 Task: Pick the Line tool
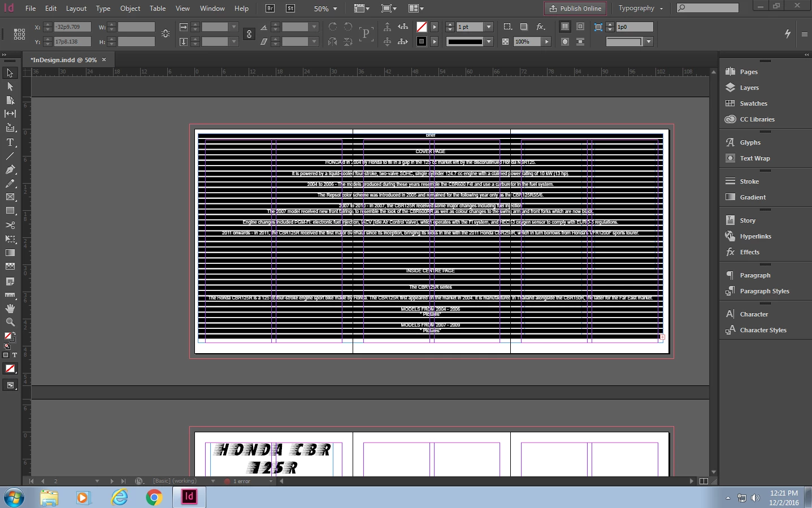(x=10, y=156)
